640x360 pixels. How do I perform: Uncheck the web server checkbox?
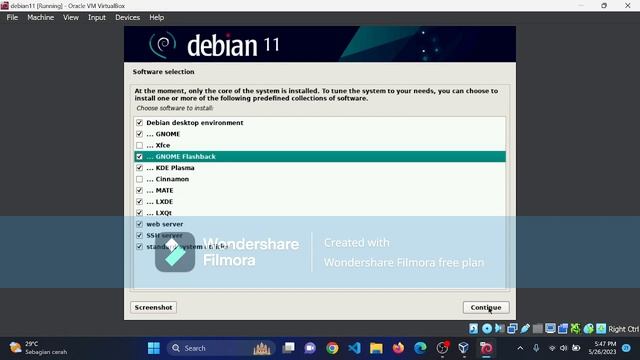[139, 224]
